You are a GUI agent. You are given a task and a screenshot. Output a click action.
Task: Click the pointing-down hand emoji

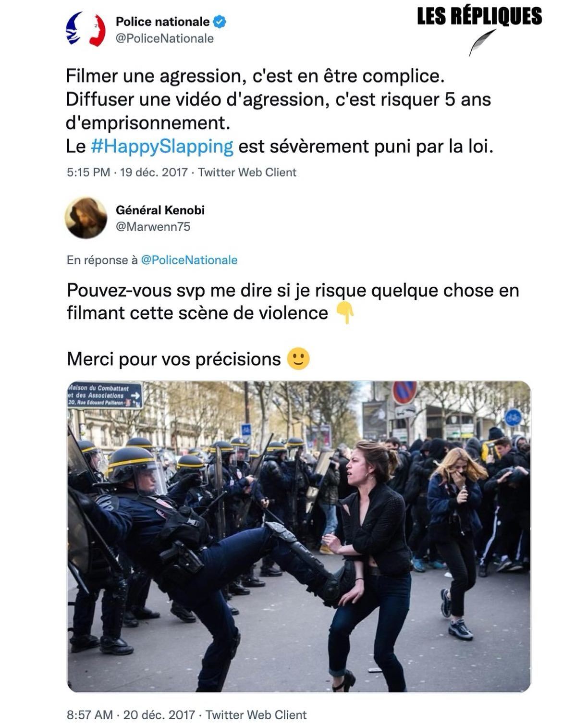point(345,313)
